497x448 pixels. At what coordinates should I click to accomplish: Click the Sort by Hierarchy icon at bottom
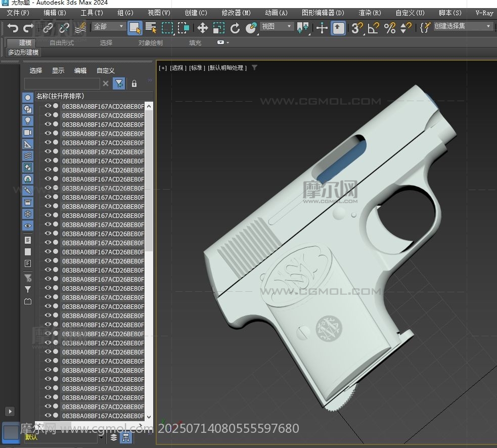[126, 437]
